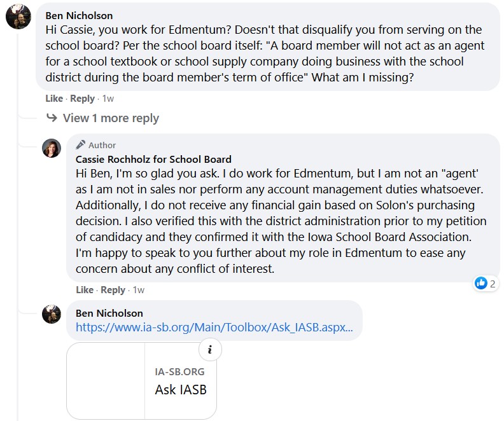Click the reply arrow icon beside View 1 more reply
This screenshot has height=421, width=504.
tap(52, 118)
